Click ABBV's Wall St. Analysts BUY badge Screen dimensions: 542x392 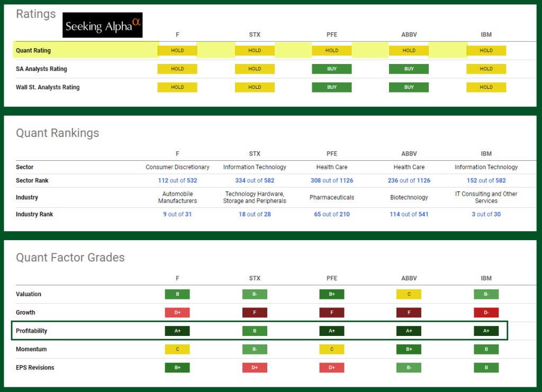[409, 87]
